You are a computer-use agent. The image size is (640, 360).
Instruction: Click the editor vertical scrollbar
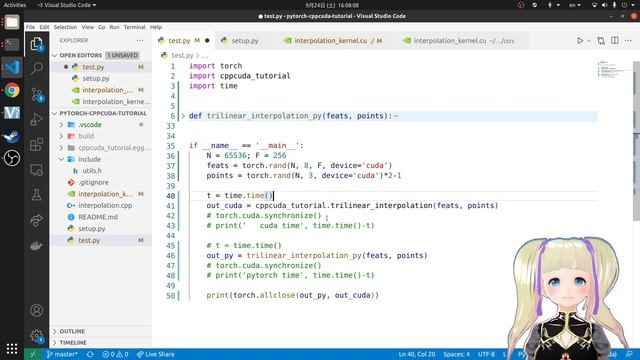pos(636,141)
